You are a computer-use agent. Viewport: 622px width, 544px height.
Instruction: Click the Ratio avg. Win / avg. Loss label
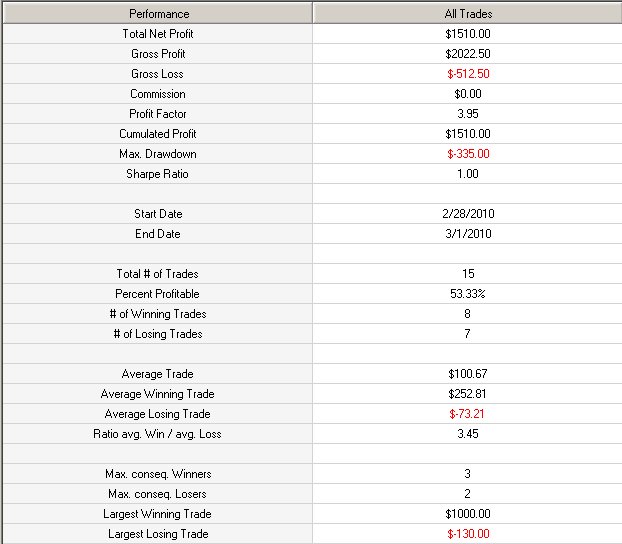[x=157, y=434]
